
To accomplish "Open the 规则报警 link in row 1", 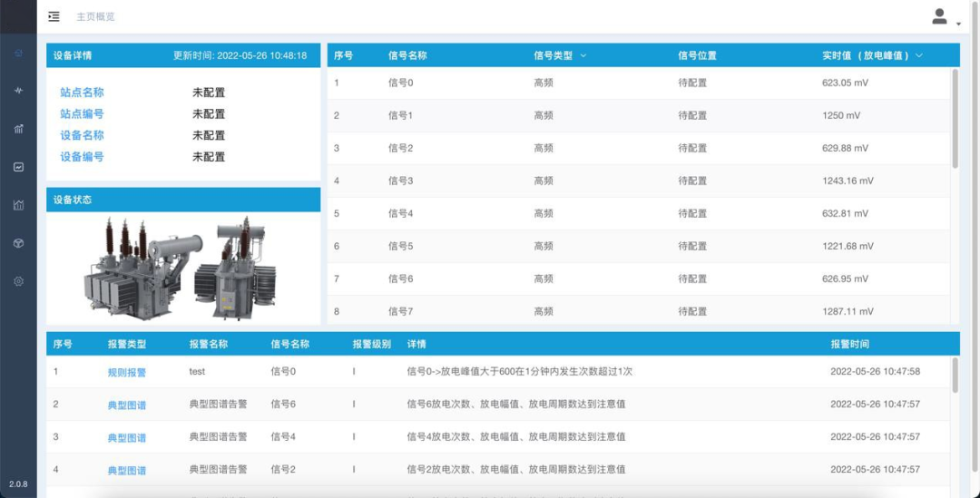I will tap(127, 373).
